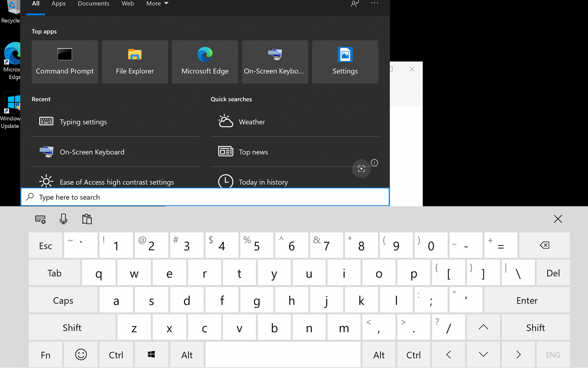Toggle the right Shift key
This screenshot has height=368, width=588.
tap(536, 327)
